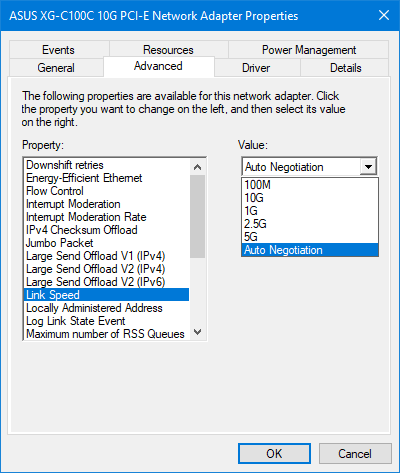The width and height of the screenshot is (400, 473).
Task: Select the Advanced tab
Action: pos(158,66)
